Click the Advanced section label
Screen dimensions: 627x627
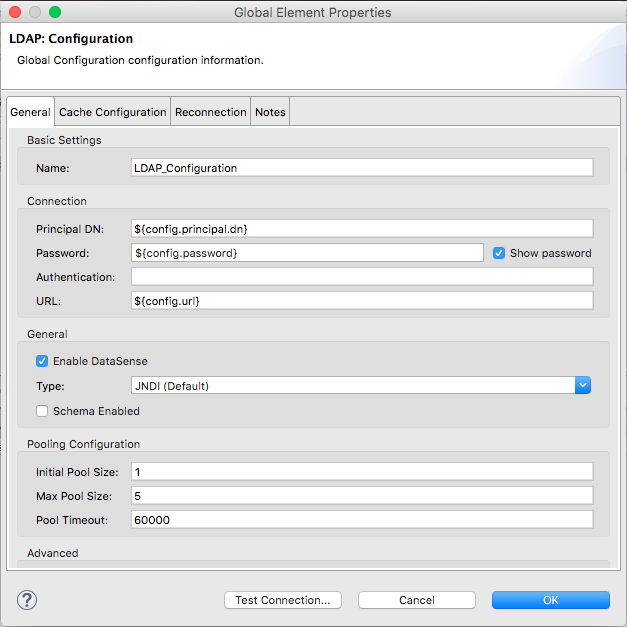click(x=52, y=553)
